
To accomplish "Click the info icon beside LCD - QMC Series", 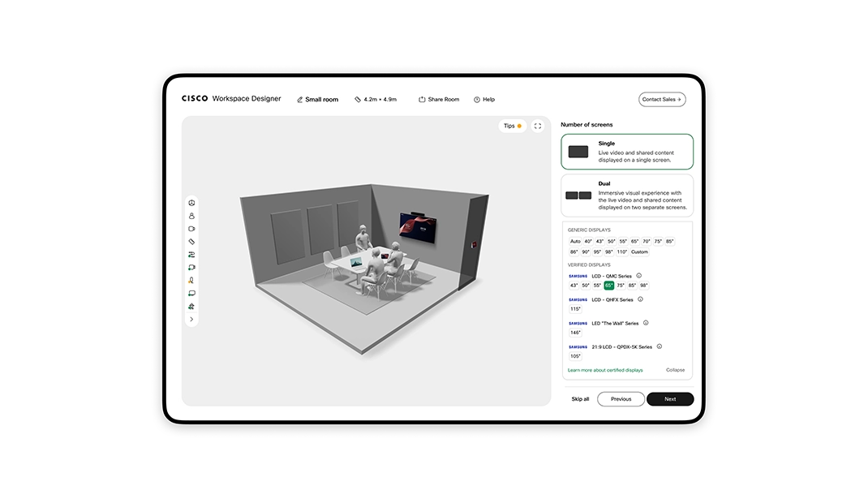I will click(x=638, y=276).
